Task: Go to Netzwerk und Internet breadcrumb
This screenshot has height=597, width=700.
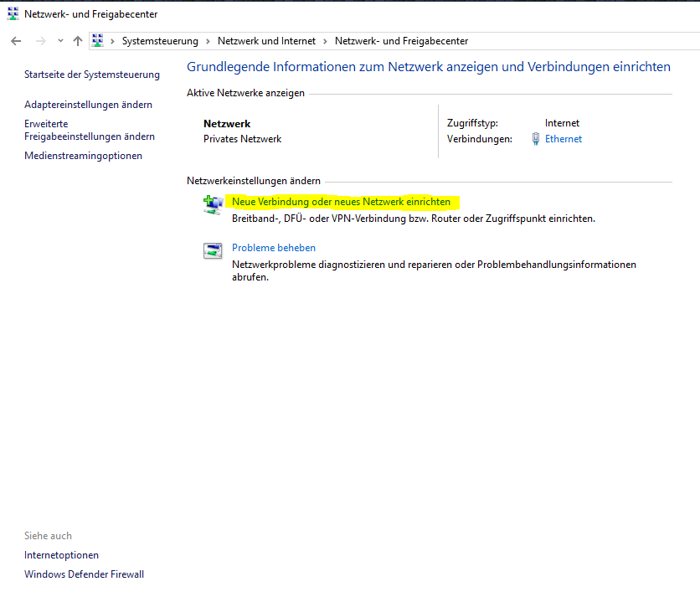Action: 266,41
